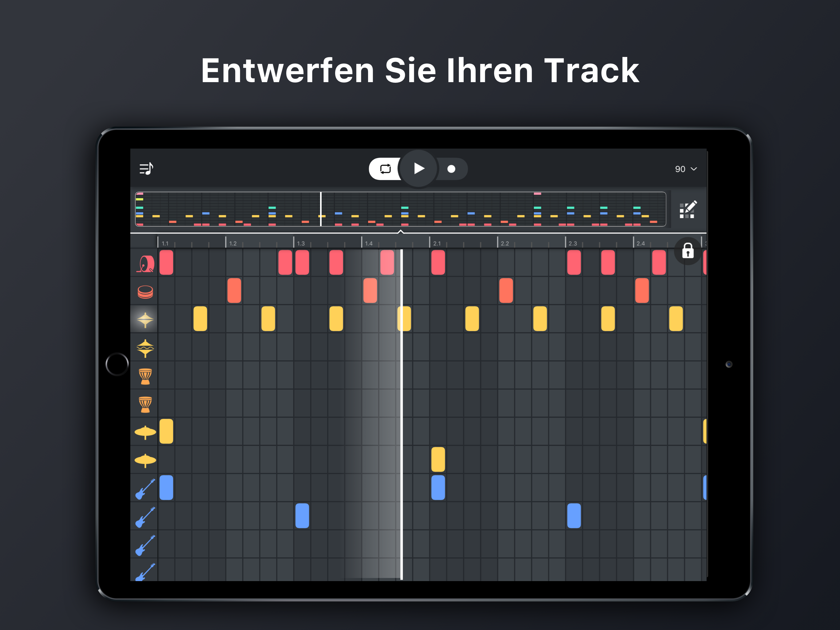Toggle the blue bass note at 2.3

(573, 516)
